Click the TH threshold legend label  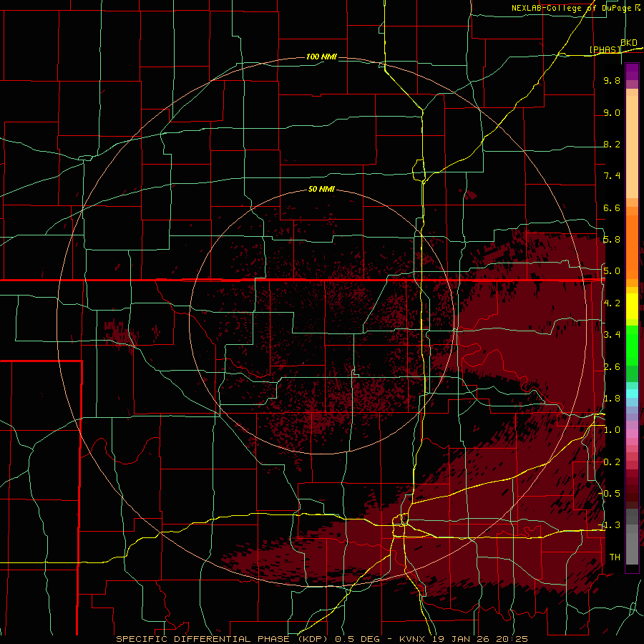tap(615, 557)
